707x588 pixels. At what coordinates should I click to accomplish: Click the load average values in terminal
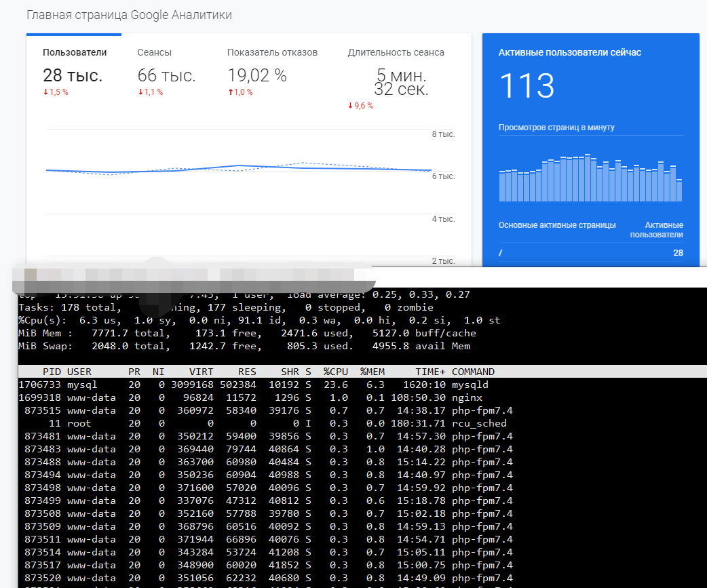coord(421,294)
